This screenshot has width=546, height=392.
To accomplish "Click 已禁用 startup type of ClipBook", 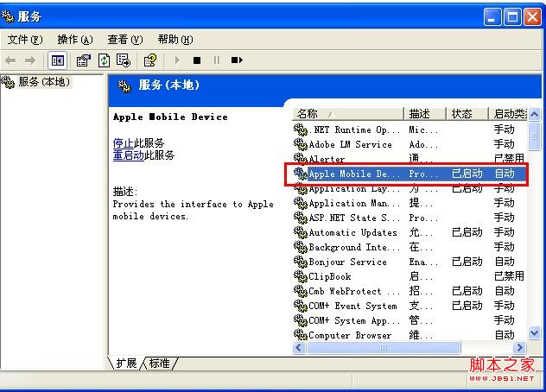I will point(509,276).
